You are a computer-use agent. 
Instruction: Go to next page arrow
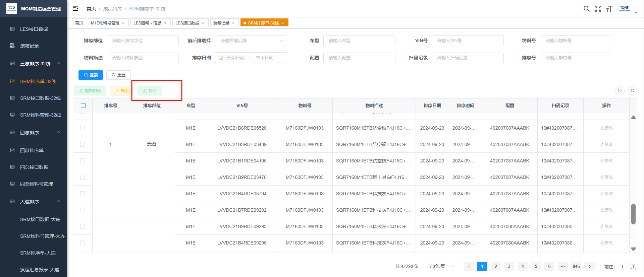click(x=590, y=267)
